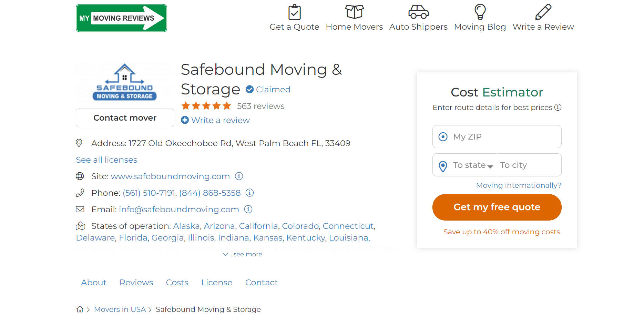Open the Costs tab
Screen dimensions: 644x316
click(177, 283)
